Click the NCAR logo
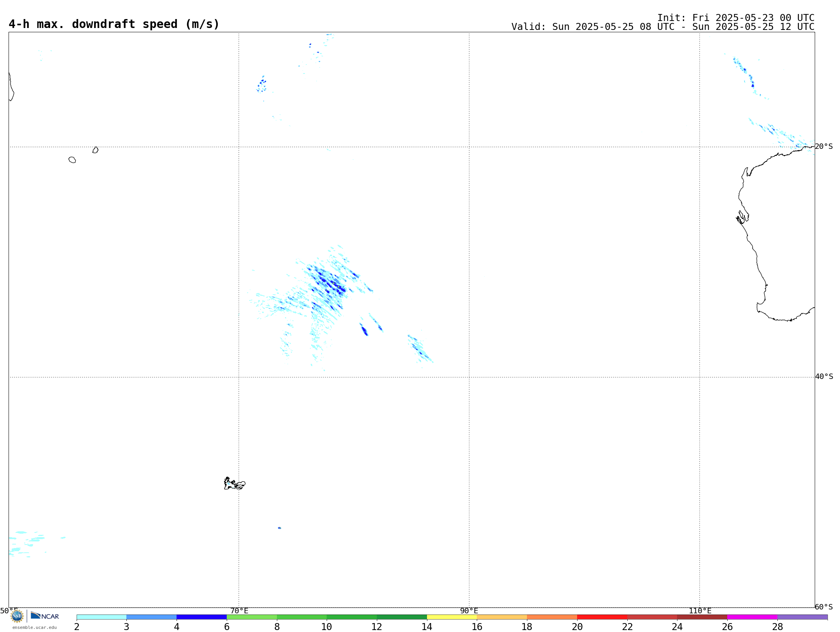 (x=45, y=616)
